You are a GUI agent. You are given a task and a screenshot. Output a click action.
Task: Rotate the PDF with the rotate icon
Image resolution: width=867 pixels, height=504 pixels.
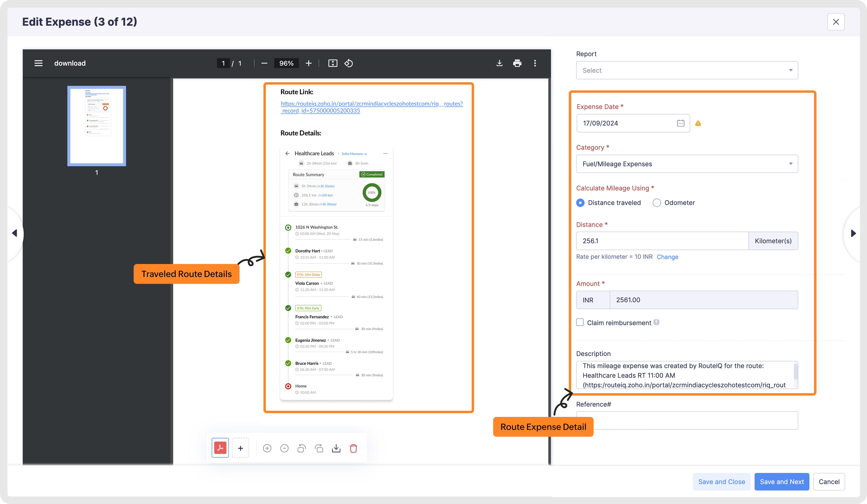click(x=348, y=63)
